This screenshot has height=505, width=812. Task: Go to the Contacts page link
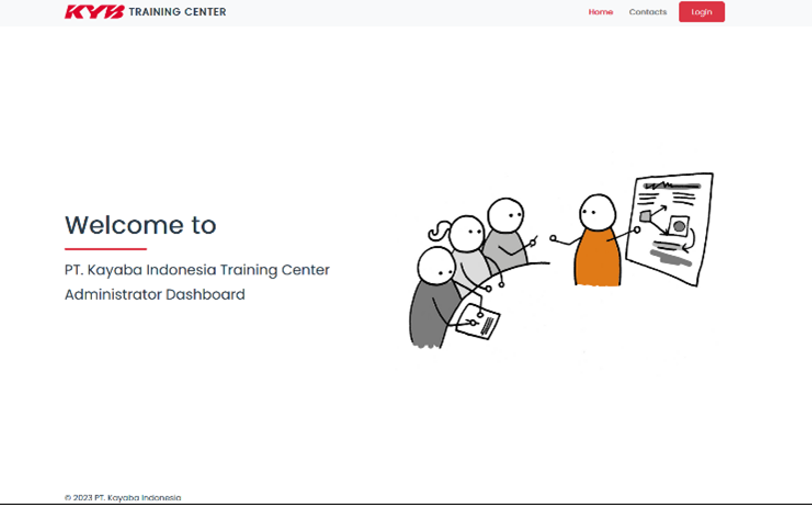pyautogui.click(x=647, y=12)
